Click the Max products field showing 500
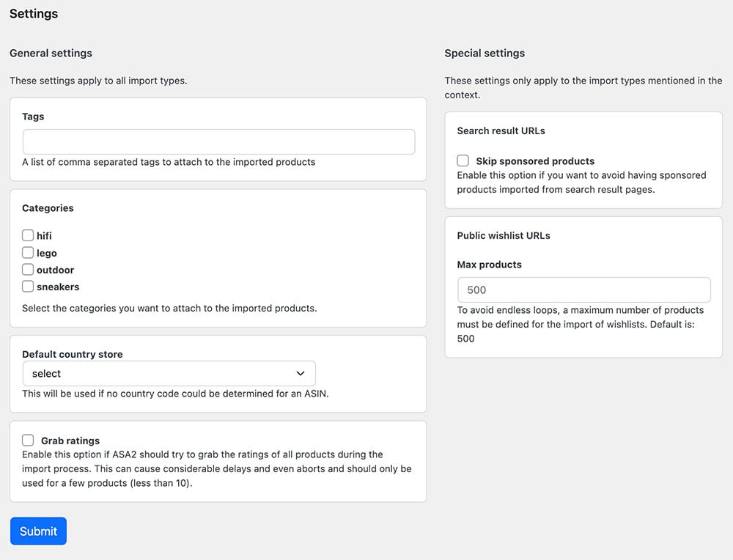This screenshot has width=733, height=560. click(583, 290)
